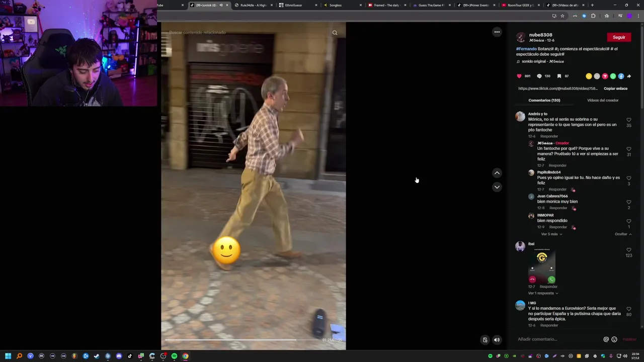The image size is (644, 362).
Task: Like the comment by Juan Cabrera7066
Action: 629,203
